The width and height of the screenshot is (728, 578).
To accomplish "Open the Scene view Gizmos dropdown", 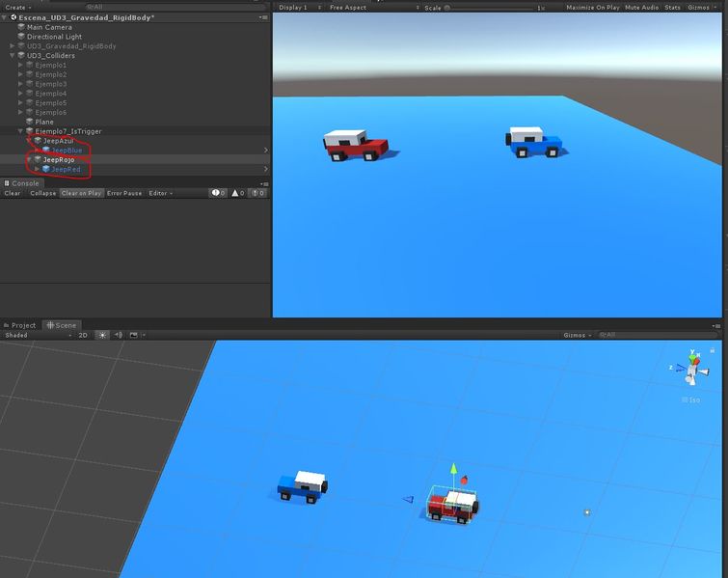I will pos(578,335).
